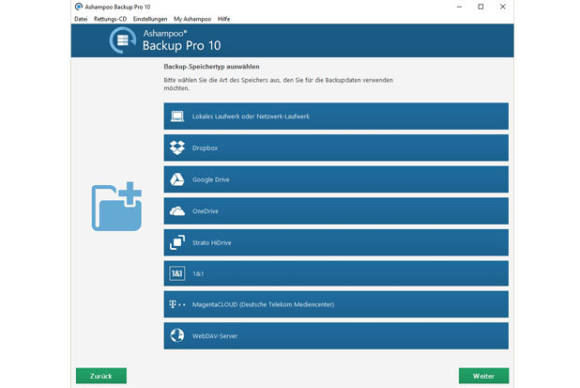Viewport: 580px width, 388px height.
Task: Select WebDAV-Server storage option
Action: 336,336
